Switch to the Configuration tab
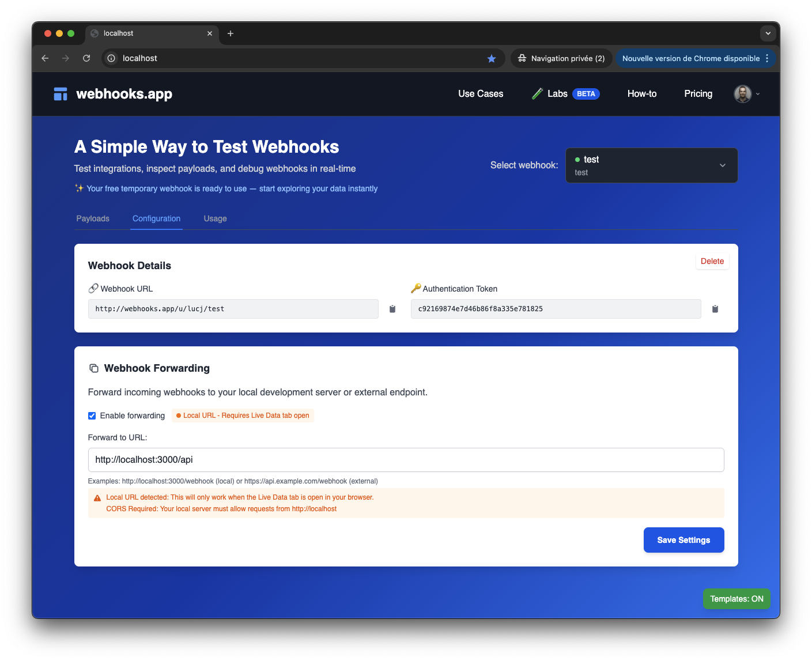This screenshot has width=812, height=661. point(156,218)
